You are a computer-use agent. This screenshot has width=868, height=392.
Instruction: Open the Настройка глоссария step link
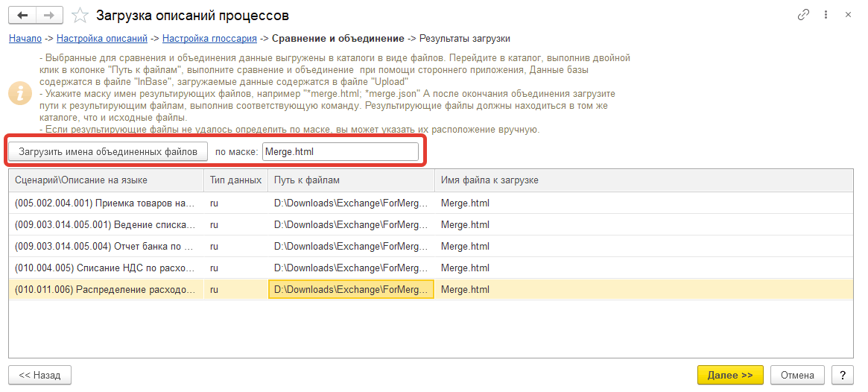click(209, 38)
